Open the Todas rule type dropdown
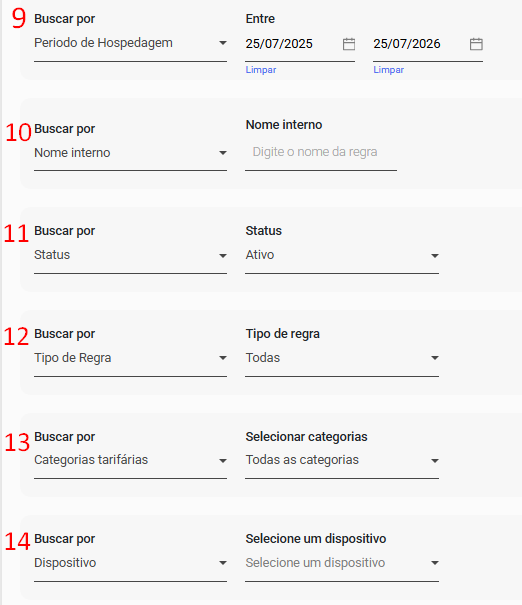The width and height of the screenshot is (522, 605). point(342,358)
